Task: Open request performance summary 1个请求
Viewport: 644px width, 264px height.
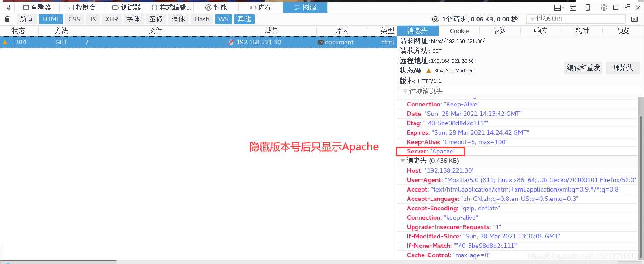Action: (x=475, y=19)
